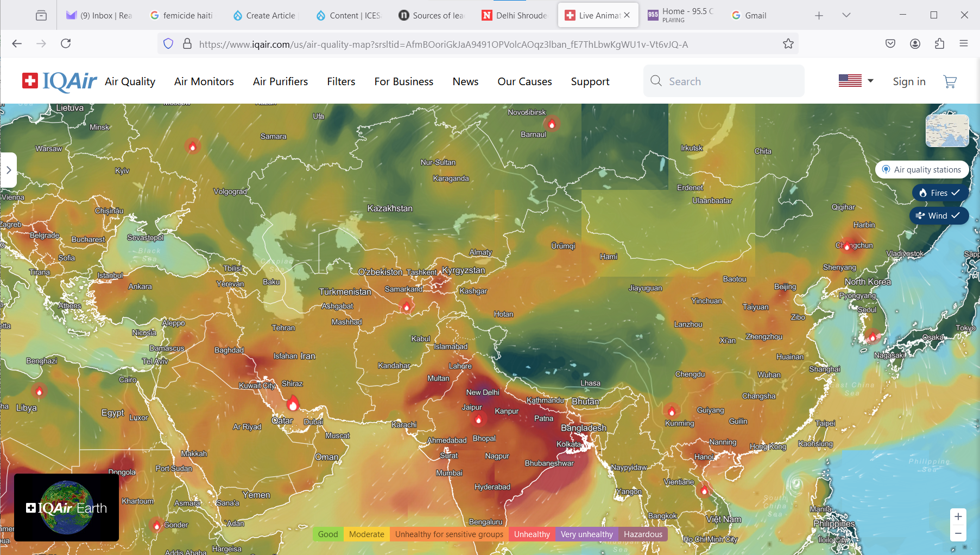Image resolution: width=980 pixels, height=555 pixels.
Task: Expand the left side panel
Action: pyautogui.click(x=9, y=170)
